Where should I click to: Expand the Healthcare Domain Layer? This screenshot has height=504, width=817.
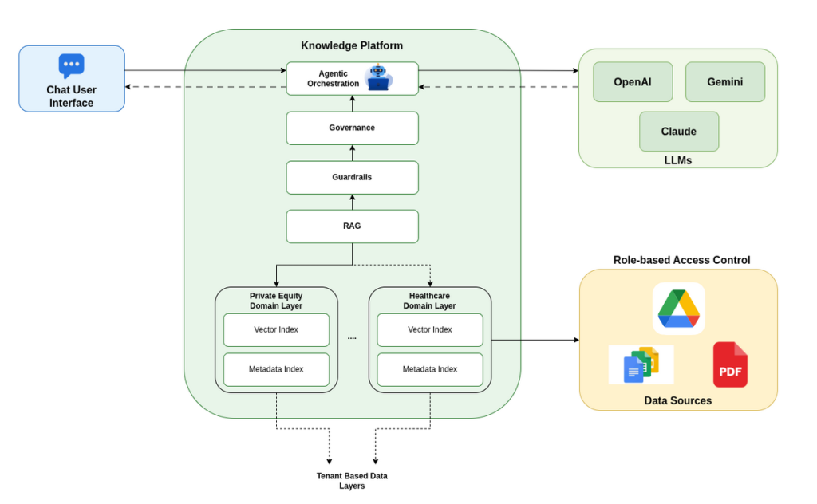pyautogui.click(x=429, y=301)
